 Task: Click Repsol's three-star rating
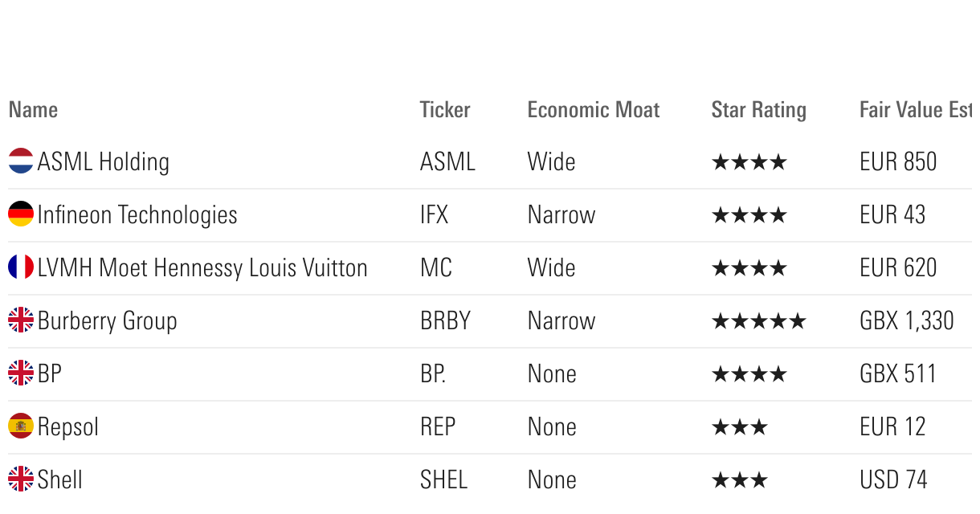pos(740,427)
